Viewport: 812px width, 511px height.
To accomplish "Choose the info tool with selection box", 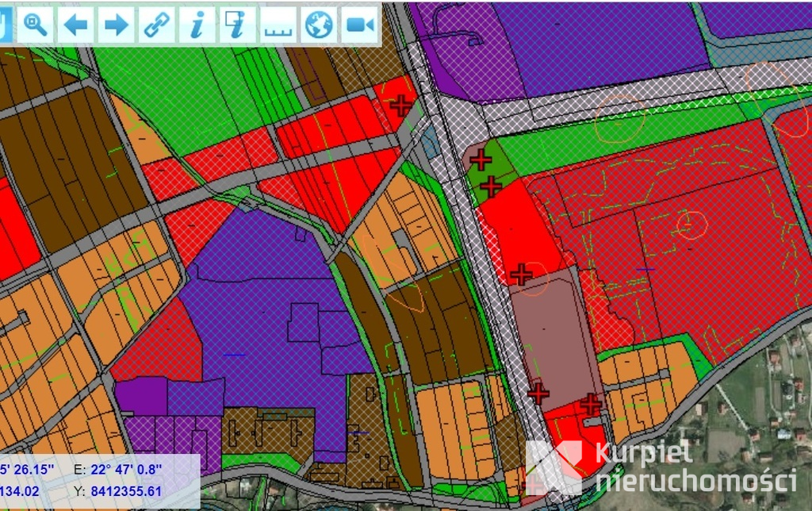I will [237, 25].
